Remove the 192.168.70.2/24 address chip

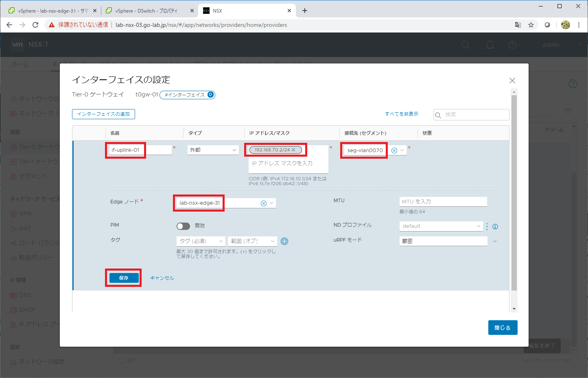pos(293,150)
